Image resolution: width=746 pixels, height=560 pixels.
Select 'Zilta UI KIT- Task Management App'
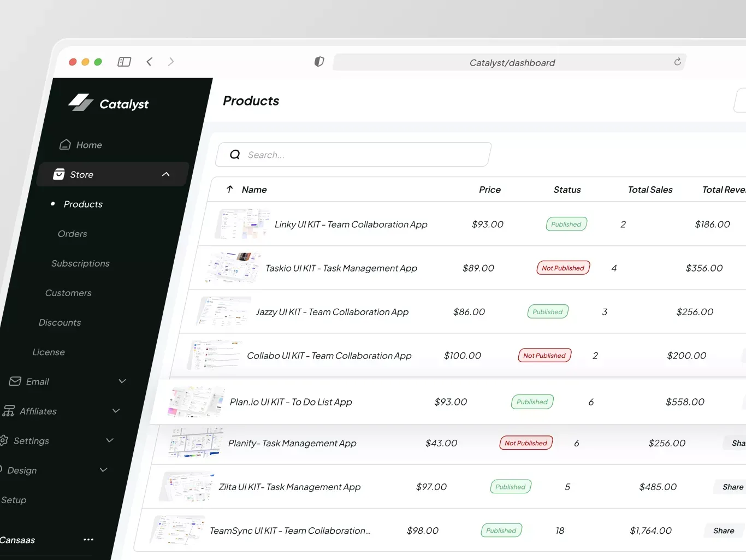(289, 487)
